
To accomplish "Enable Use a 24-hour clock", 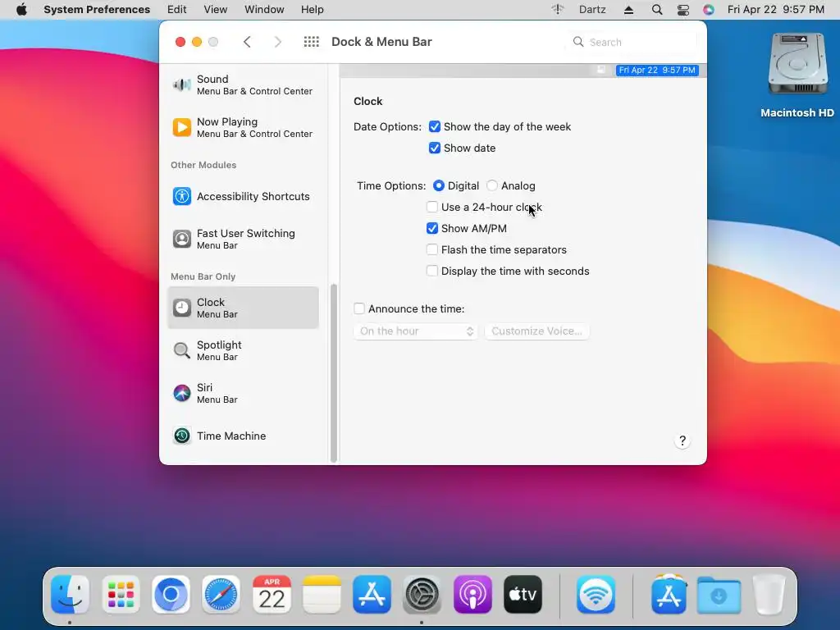I will click(431, 207).
